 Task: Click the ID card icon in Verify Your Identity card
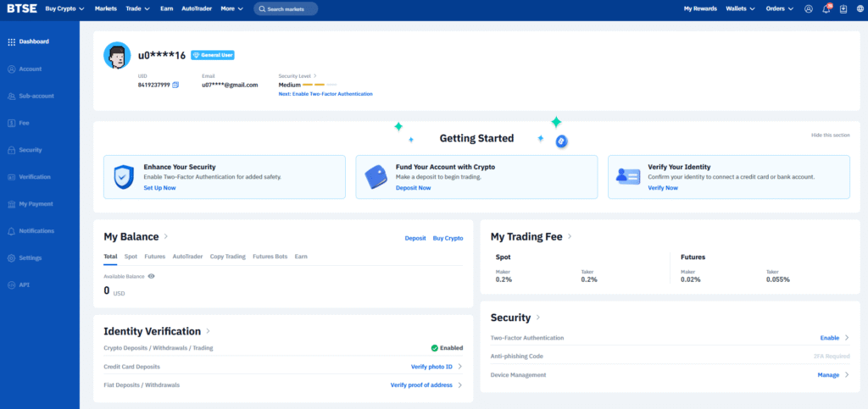(628, 177)
